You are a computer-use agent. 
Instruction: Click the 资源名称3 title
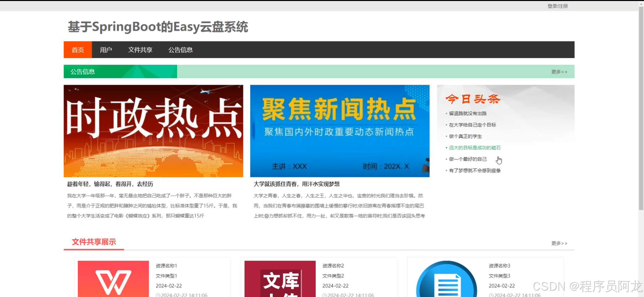[499, 266]
